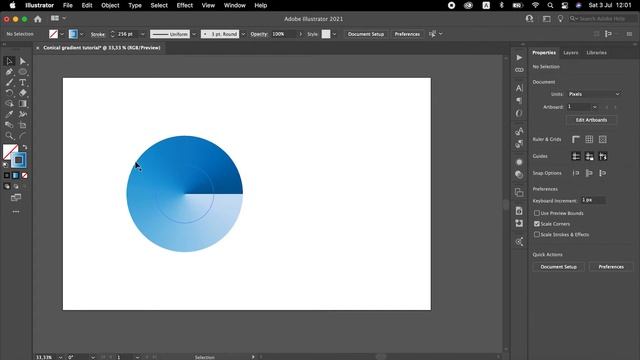Open the Object menu
640x360 pixels.
click(110, 5)
